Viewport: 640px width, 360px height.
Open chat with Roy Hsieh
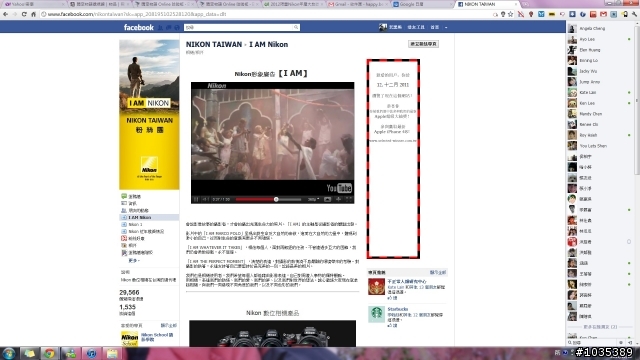(600, 135)
